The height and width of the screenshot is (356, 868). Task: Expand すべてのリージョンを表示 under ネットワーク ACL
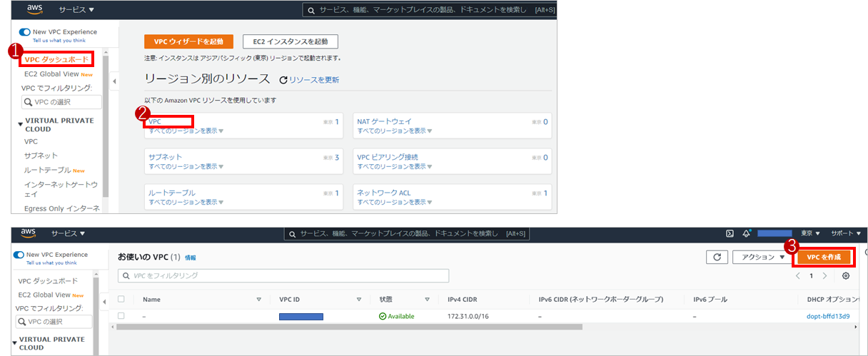pyautogui.click(x=395, y=202)
